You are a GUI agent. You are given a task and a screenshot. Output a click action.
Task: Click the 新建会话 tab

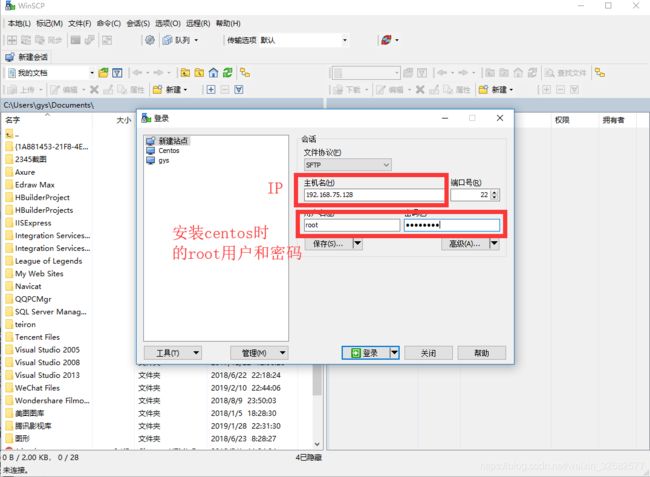27,57
